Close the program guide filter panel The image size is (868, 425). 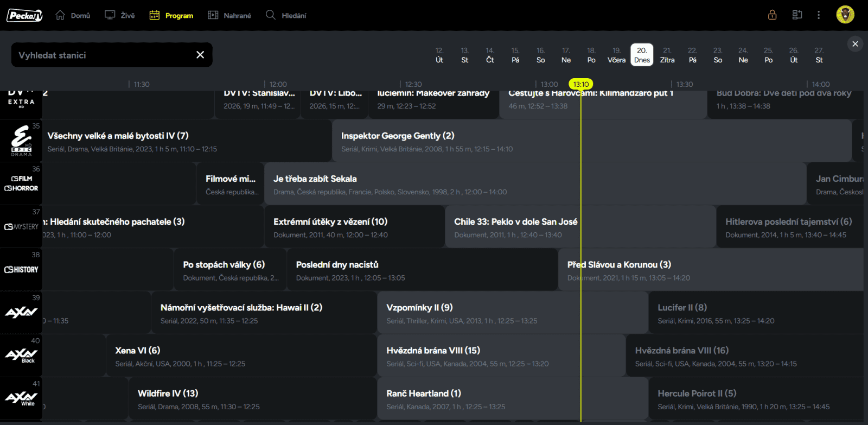pyautogui.click(x=855, y=44)
